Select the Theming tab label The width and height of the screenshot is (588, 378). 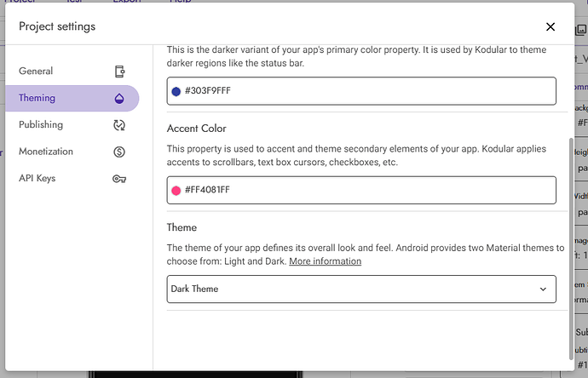37,98
